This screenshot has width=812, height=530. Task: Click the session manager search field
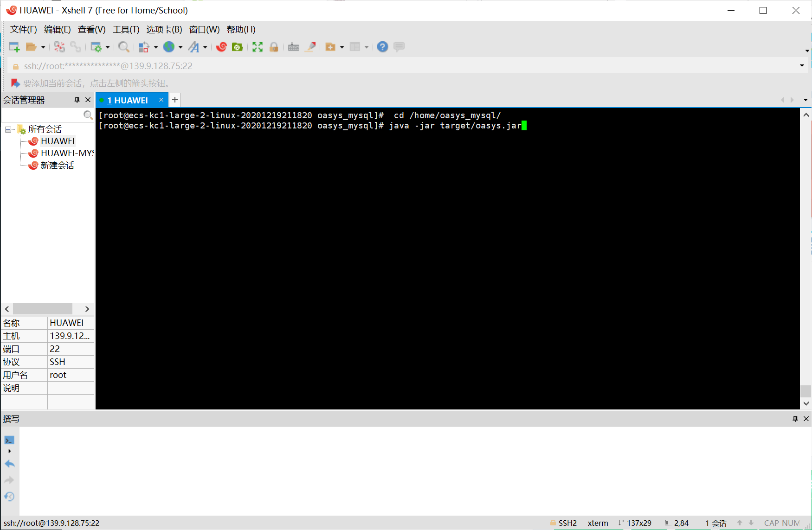(42, 115)
